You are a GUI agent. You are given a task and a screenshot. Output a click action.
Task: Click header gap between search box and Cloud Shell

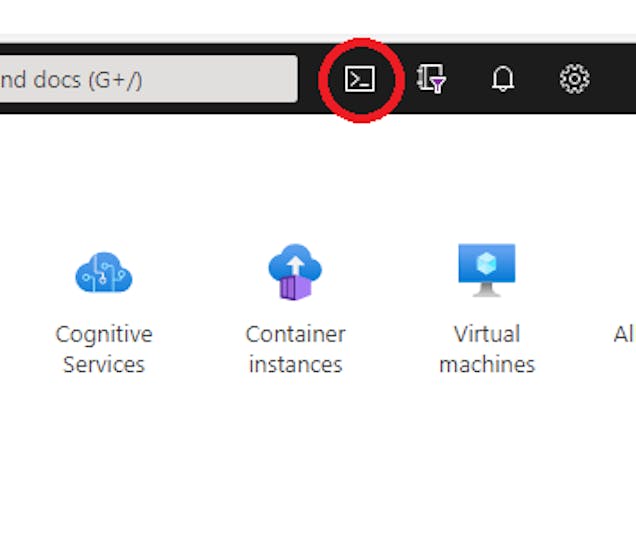[310, 79]
